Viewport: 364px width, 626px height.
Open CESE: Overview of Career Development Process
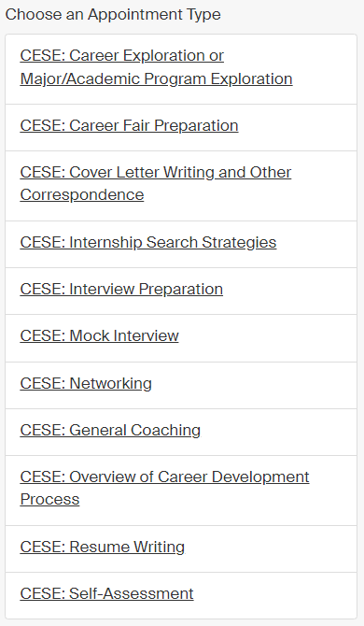click(x=164, y=488)
